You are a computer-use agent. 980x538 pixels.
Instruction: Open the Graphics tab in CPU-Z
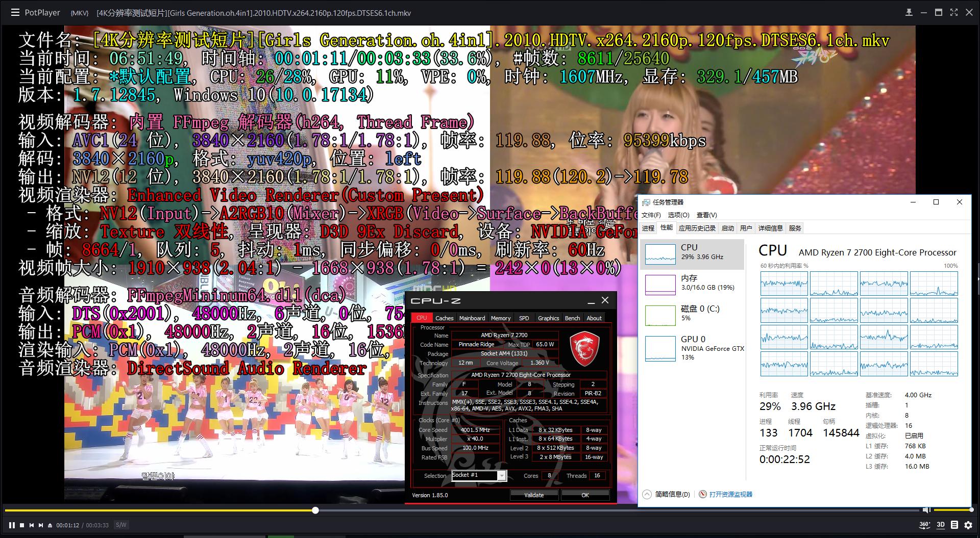tap(549, 318)
